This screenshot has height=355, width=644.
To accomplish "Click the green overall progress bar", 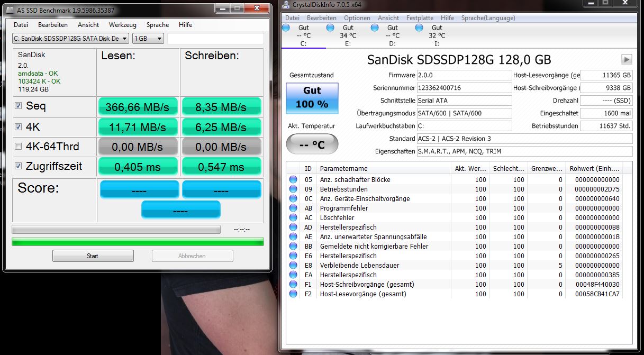I will click(x=138, y=242).
